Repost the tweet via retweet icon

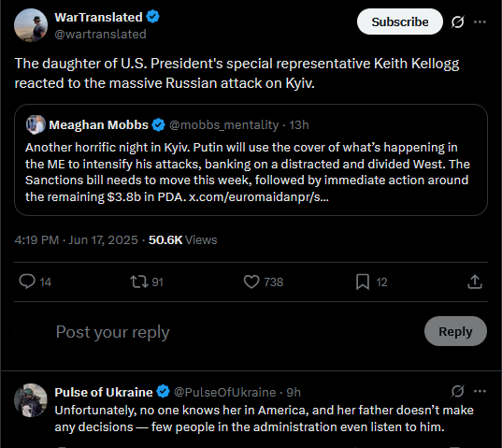[x=139, y=282]
